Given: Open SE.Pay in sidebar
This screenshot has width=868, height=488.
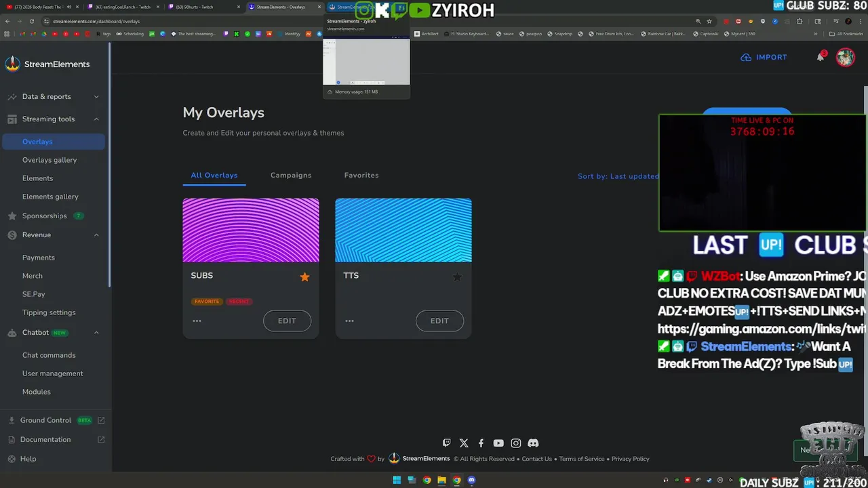Looking at the screenshot, I should (34, 294).
